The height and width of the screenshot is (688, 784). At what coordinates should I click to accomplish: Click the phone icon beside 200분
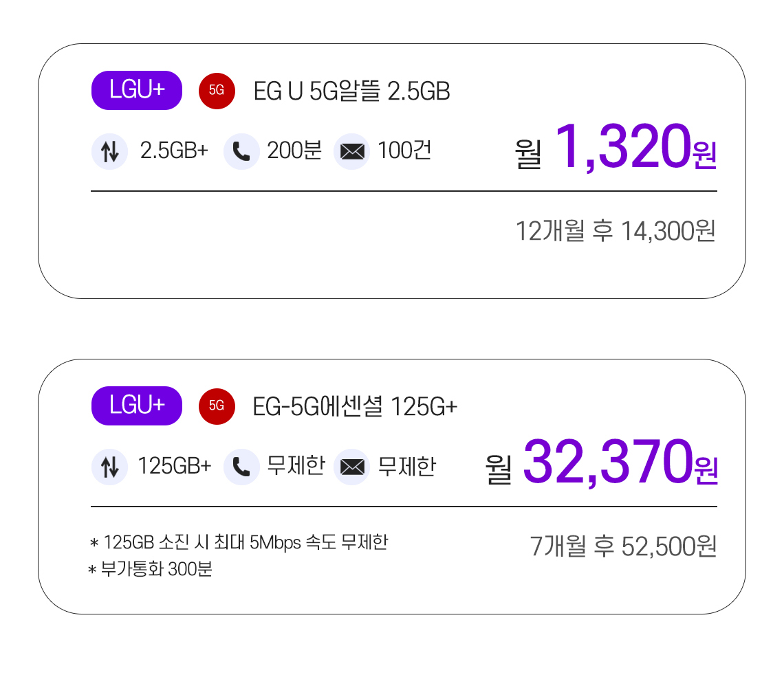241,151
